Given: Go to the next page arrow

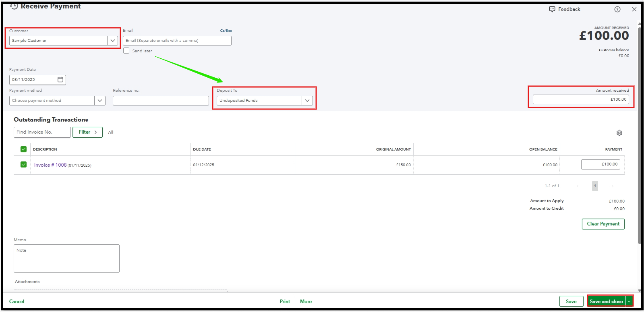Looking at the screenshot, I should 613,186.
